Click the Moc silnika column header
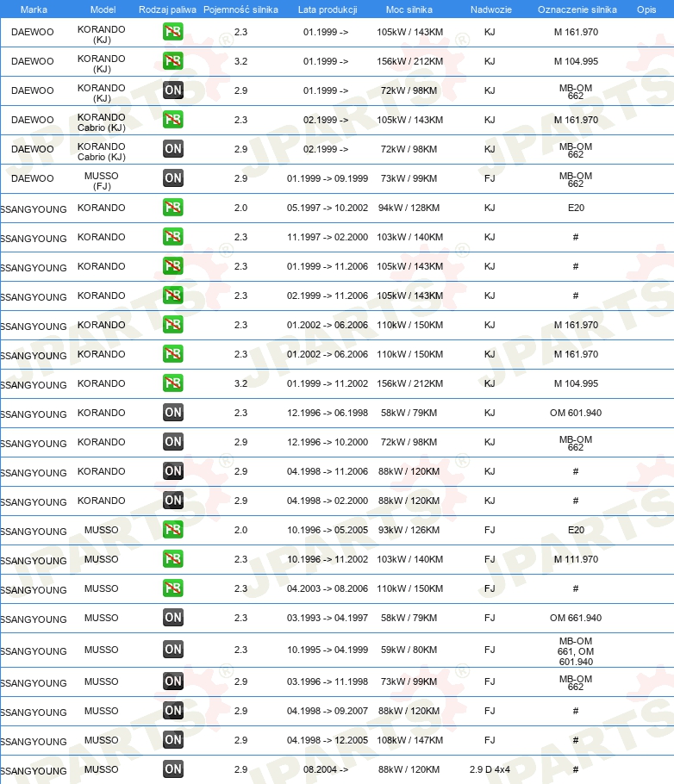This screenshot has width=674, height=784. coord(409,9)
